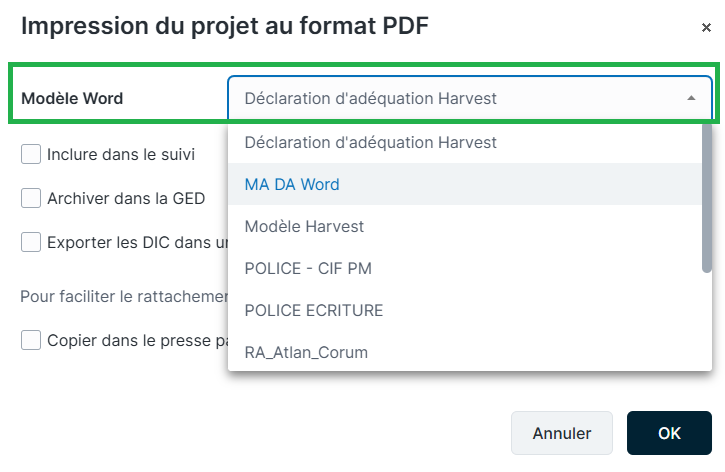Click the Modèle Word combo box field
This screenshot has height=472, width=725.
[x=469, y=98]
